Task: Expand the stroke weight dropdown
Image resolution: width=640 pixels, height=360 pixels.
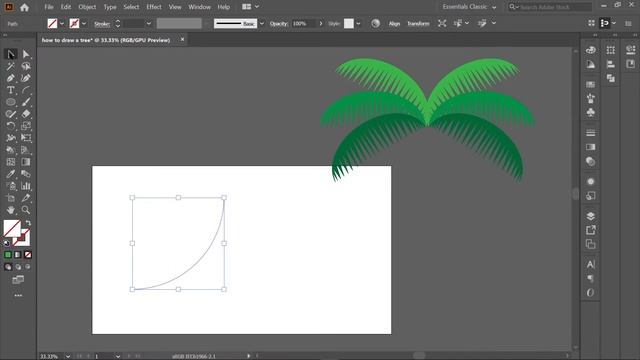Action: [x=149, y=24]
